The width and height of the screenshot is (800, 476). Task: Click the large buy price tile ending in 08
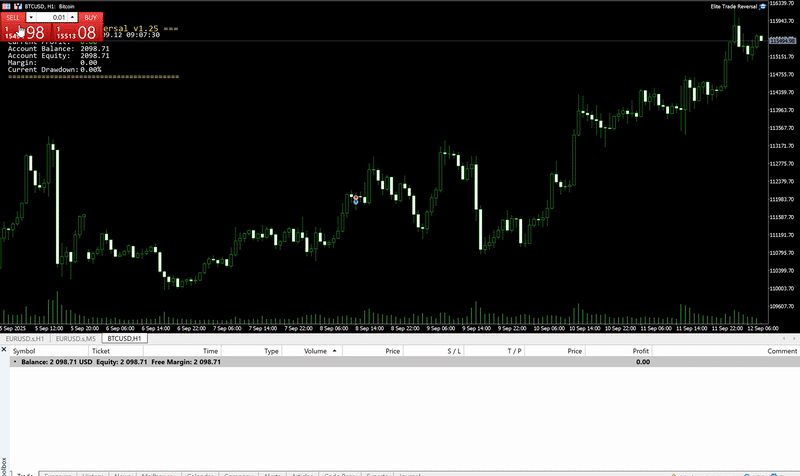[x=77, y=32]
